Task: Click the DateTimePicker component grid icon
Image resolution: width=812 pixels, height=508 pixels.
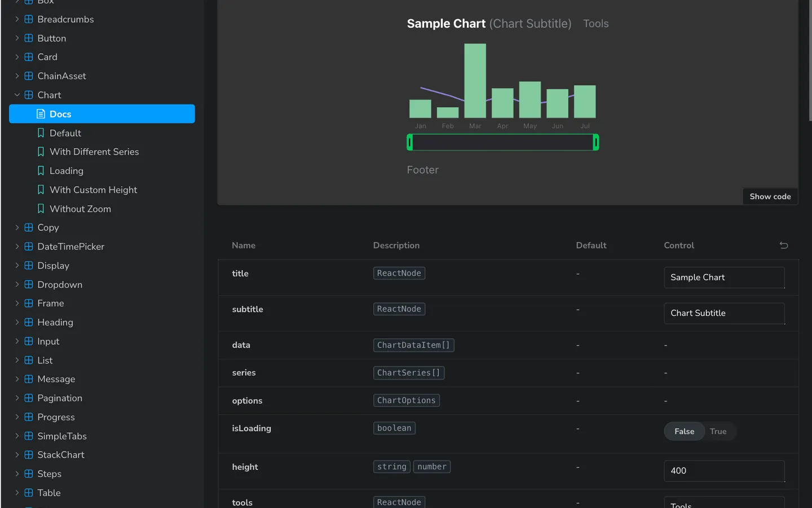Action: click(x=29, y=247)
